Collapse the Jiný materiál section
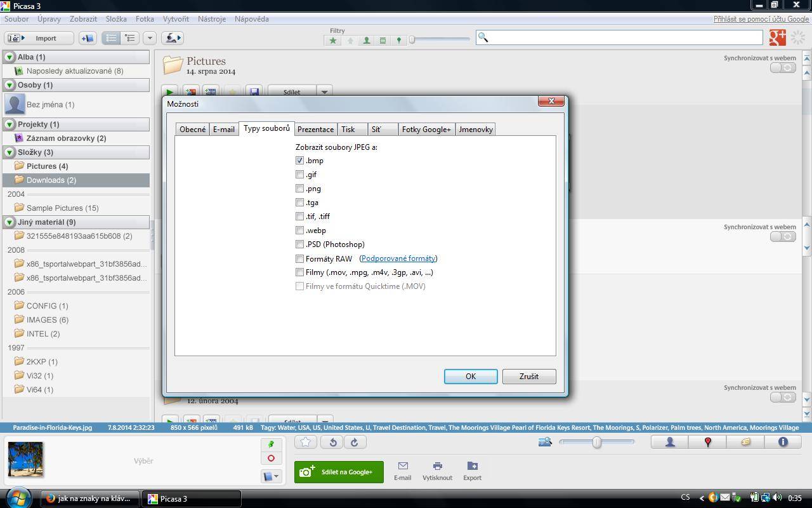812x508 pixels. [x=10, y=222]
